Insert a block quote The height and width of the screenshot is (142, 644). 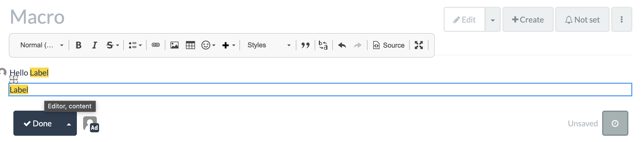click(305, 45)
